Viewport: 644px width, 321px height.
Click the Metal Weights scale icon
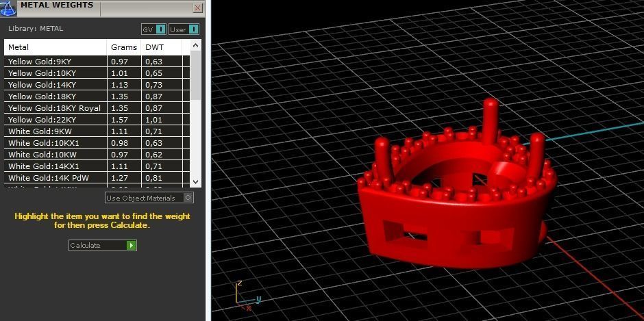8,8
